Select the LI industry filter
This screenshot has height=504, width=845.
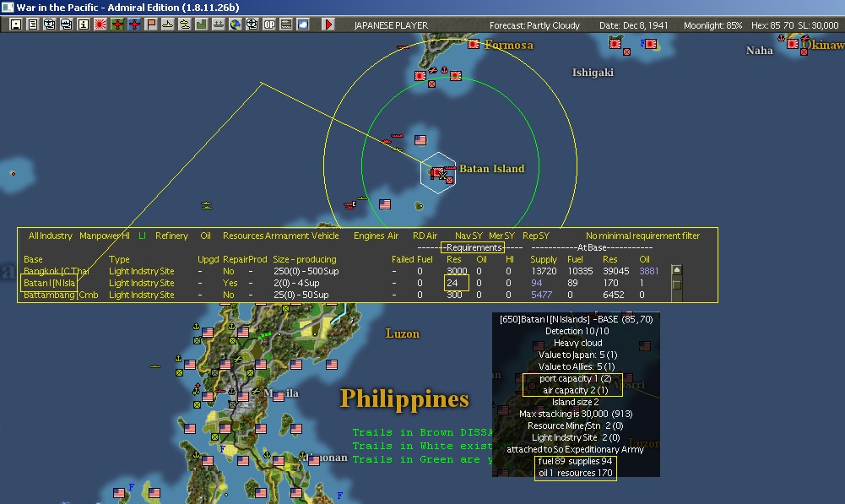[x=143, y=236]
